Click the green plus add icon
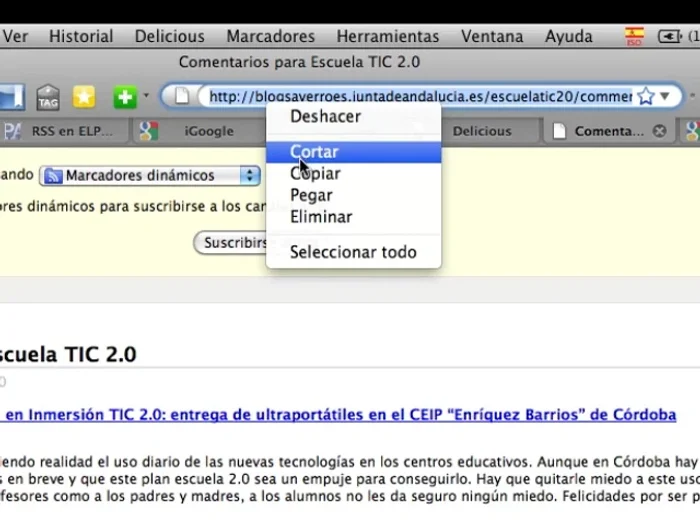The height and width of the screenshot is (527, 700). (x=125, y=97)
